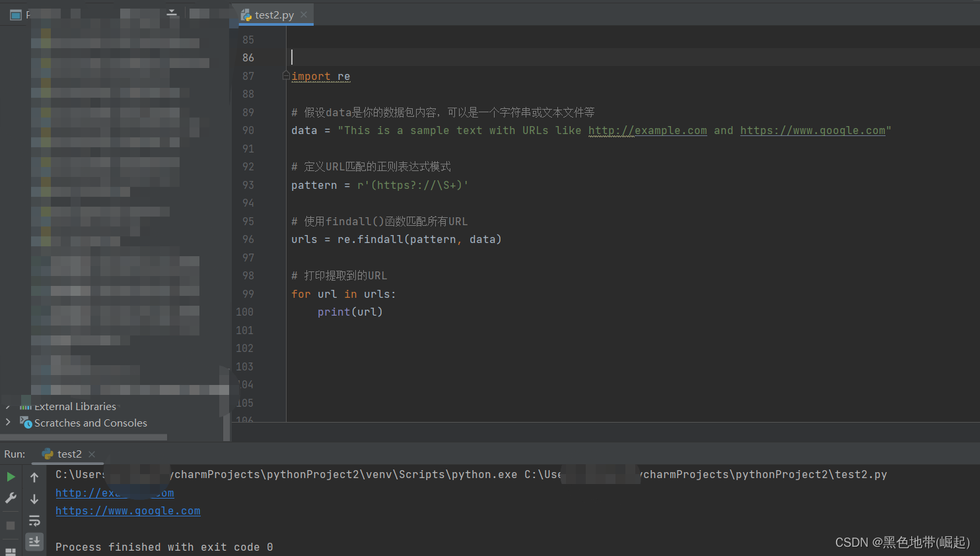The height and width of the screenshot is (556, 980).
Task: Expand the External Libraries node
Action: pyautogui.click(x=8, y=407)
